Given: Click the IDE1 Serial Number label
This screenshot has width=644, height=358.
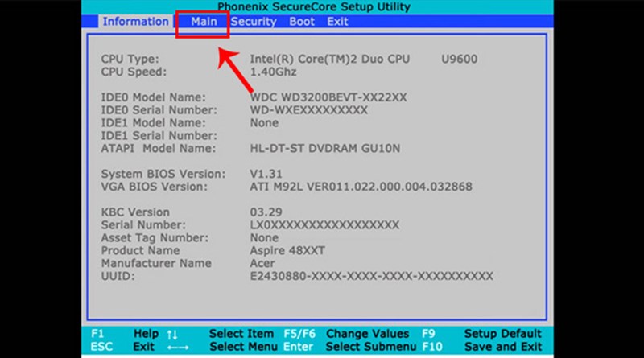Looking at the screenshot, I should pyautogui.click(x=159, y=135).
